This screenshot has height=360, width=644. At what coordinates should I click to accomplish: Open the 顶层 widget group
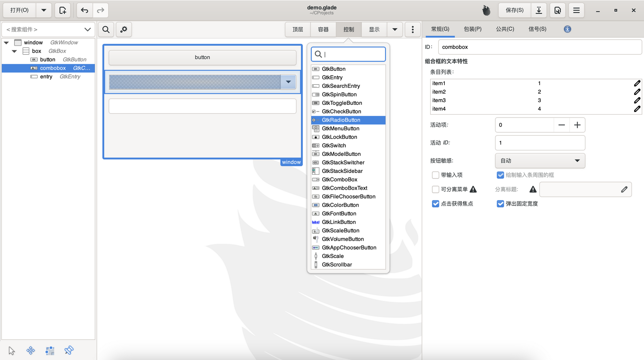[x=298, y=30]
